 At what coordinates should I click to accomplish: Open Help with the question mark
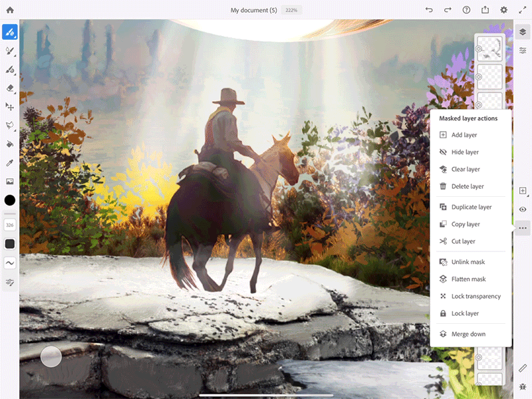[x=466, y=9]
